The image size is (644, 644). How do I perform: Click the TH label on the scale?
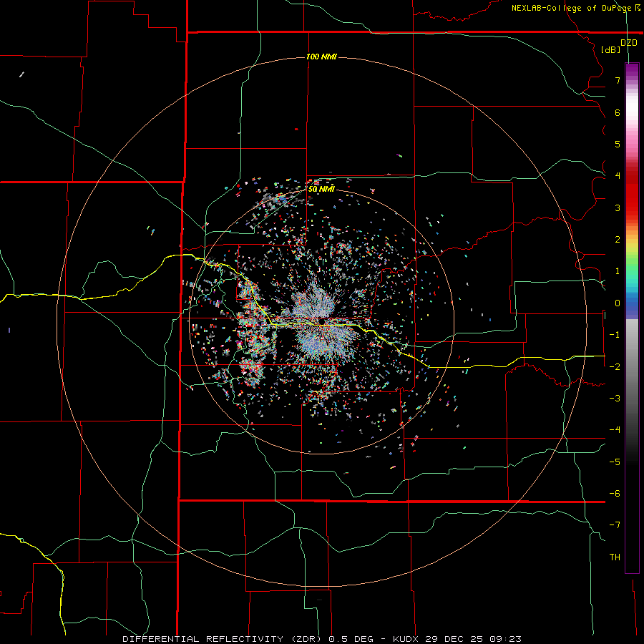[615, 557]
